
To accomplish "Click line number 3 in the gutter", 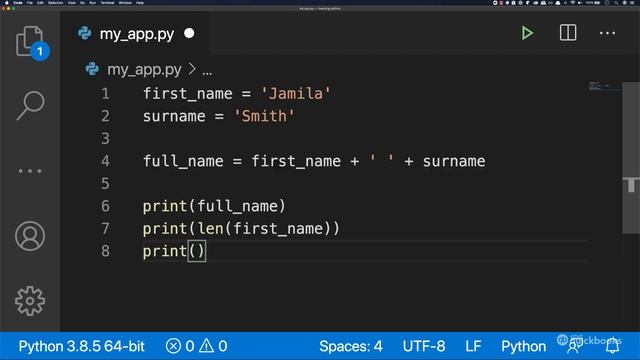I will click(105, 138).
